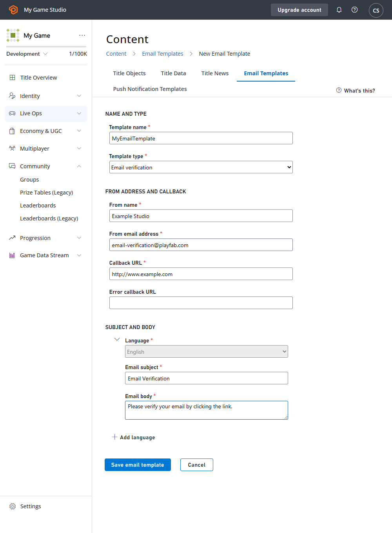Open the Template type dropdown
This screenshot has height=533, width=392.
201,167
